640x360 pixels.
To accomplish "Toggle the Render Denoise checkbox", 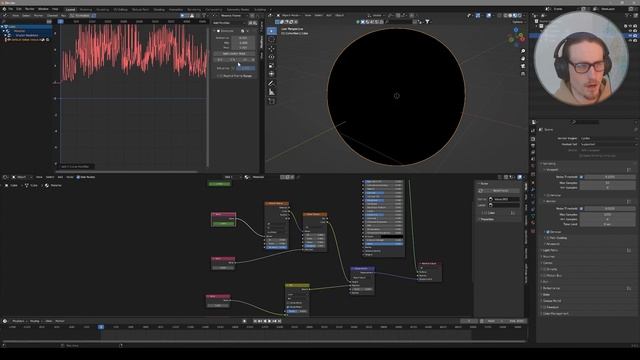I will [x=548, y=232].
